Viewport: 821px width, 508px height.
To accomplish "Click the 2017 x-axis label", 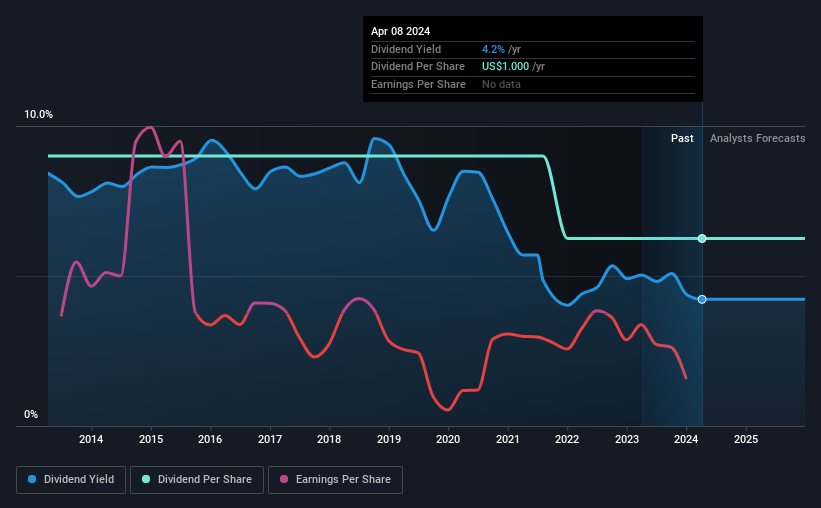I will 270,439.
